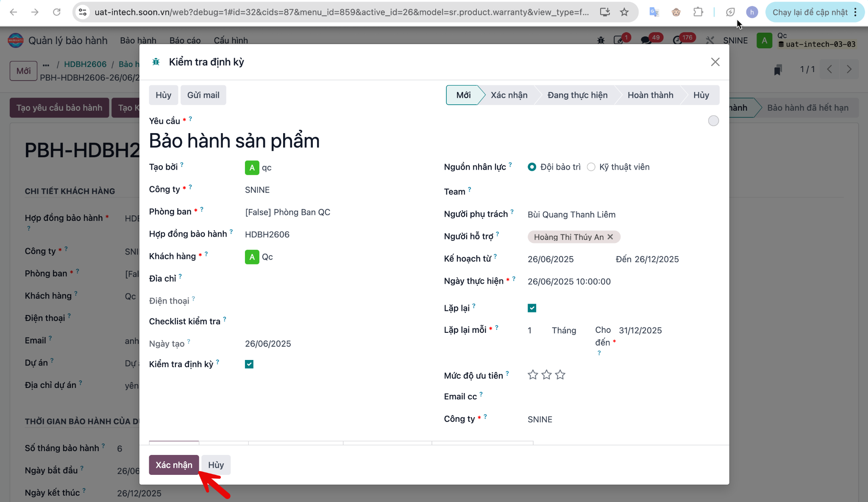Go to the next record arrow
This screenshot has width=868, height=502.
click(849, 69)
